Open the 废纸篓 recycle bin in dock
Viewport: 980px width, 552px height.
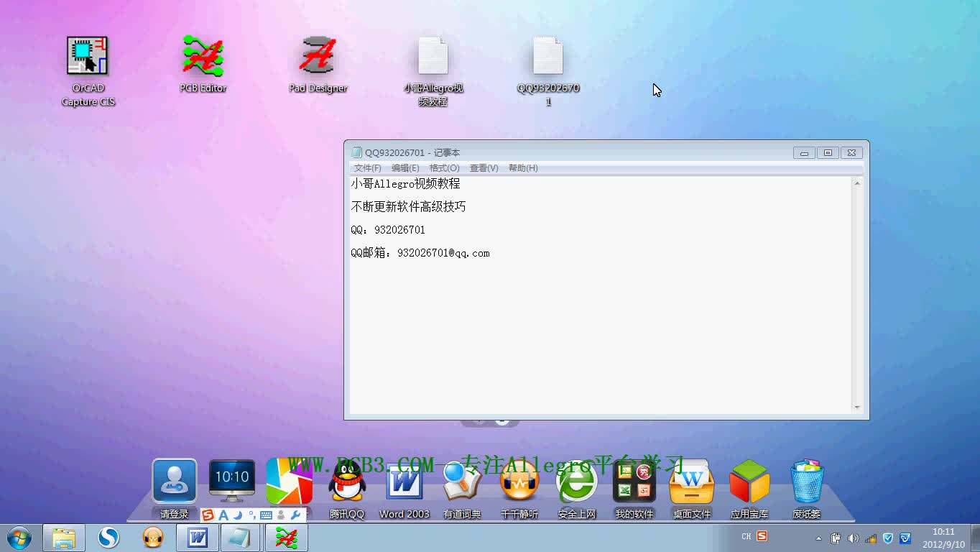pyautogui.click(x=807, y=489)
